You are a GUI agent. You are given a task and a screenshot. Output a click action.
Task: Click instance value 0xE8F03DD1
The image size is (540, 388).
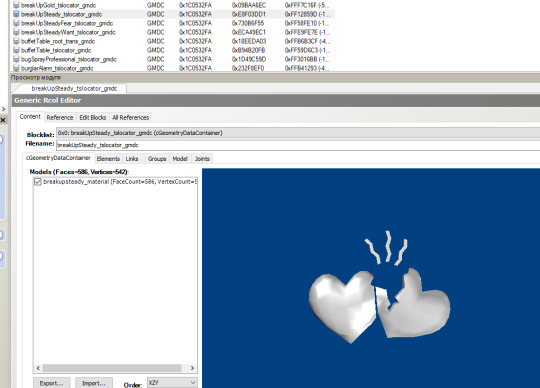pyautogui.click(x=249, y=14)
